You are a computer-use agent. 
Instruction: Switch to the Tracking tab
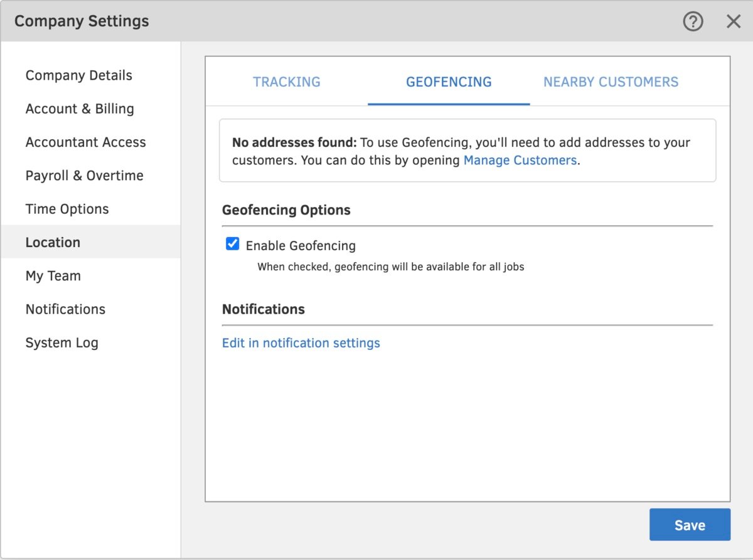(286, 82)
